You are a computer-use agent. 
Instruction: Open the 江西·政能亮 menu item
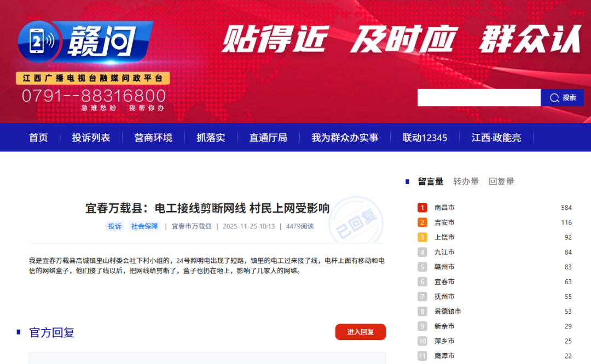[x=496, y=137]
